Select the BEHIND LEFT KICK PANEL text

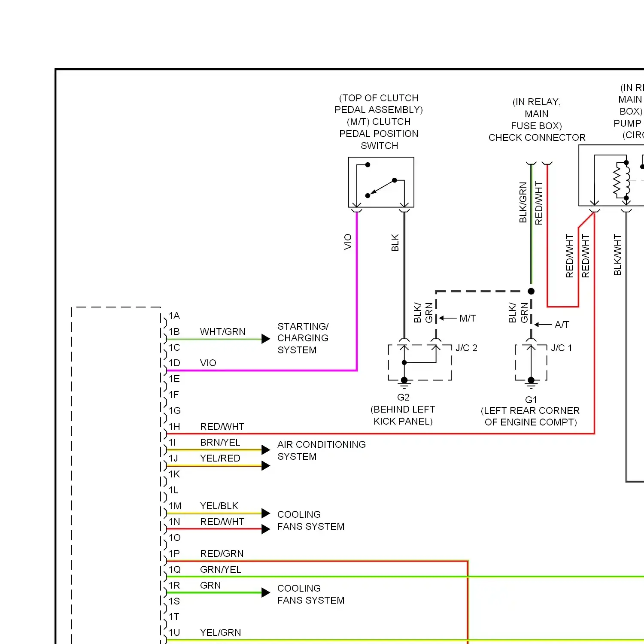click(403, 415)
